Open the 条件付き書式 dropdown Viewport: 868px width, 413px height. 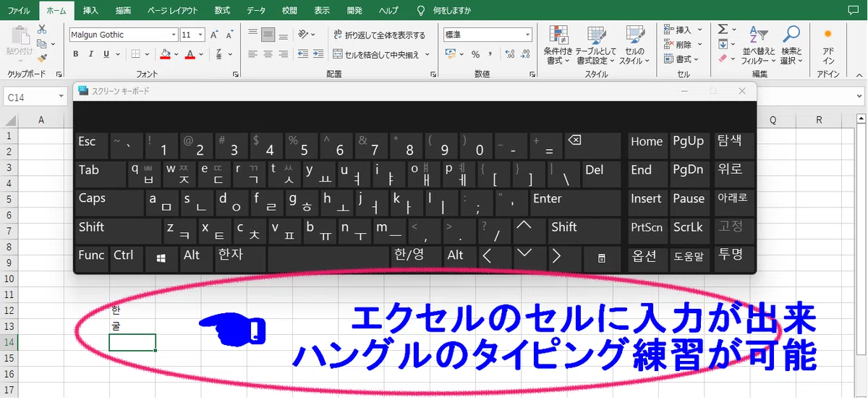[558, 44]
